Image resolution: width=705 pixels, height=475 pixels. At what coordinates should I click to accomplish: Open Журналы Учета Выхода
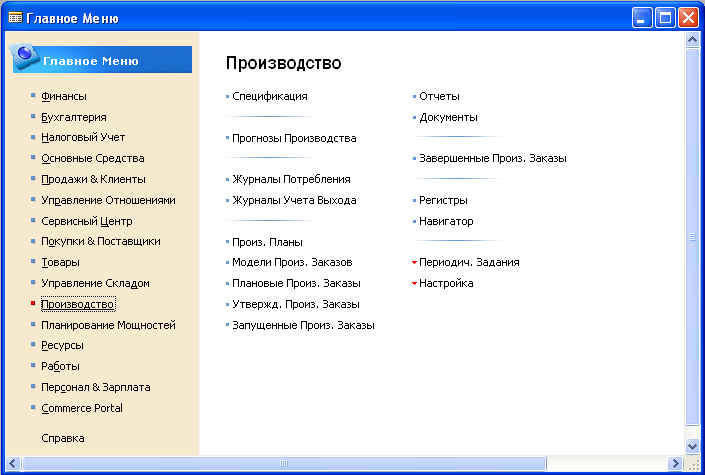294,200
